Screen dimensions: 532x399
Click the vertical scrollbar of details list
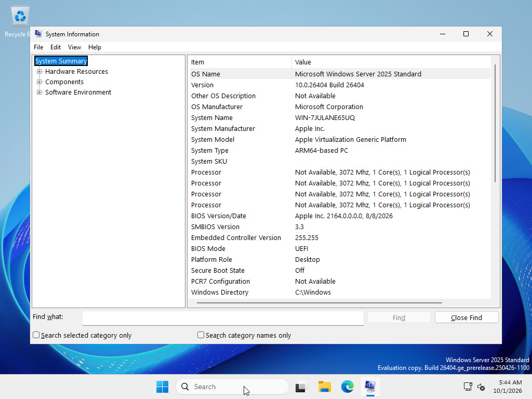coord(495,123)
